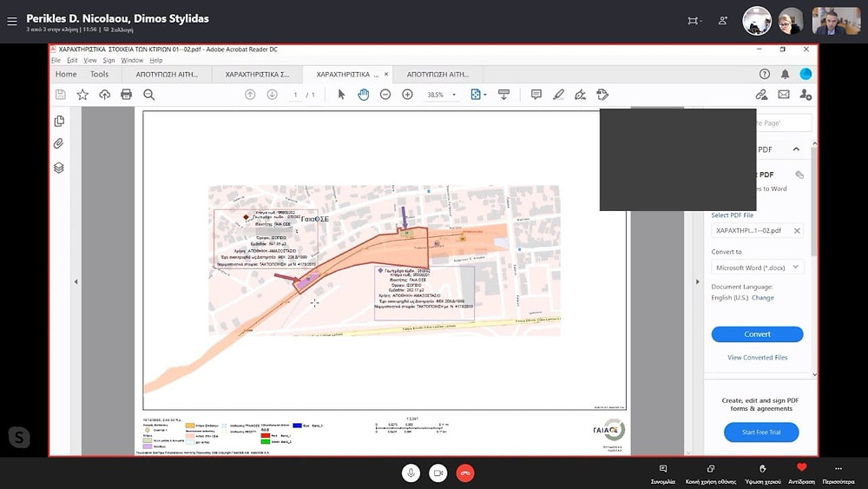Open Acrobat Help question icon

(x=765, y=74)
